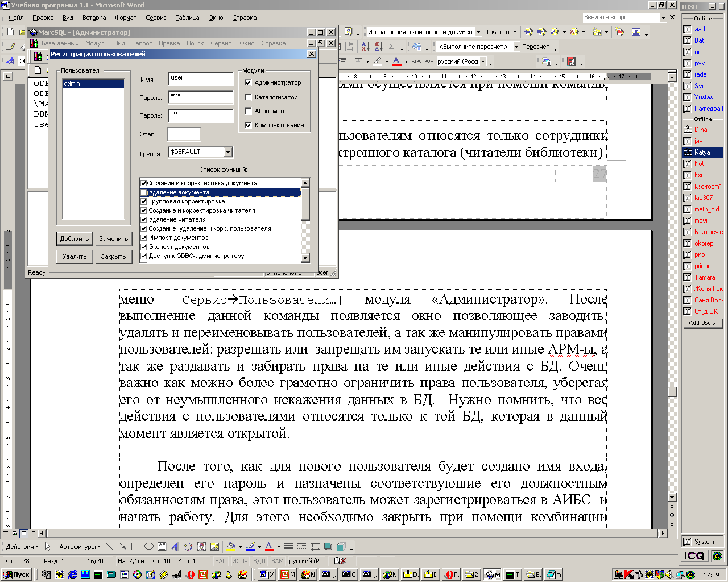This screenshot has width=728, height=582.
Task: Click the Удалить button
Action: coord(75,256)
